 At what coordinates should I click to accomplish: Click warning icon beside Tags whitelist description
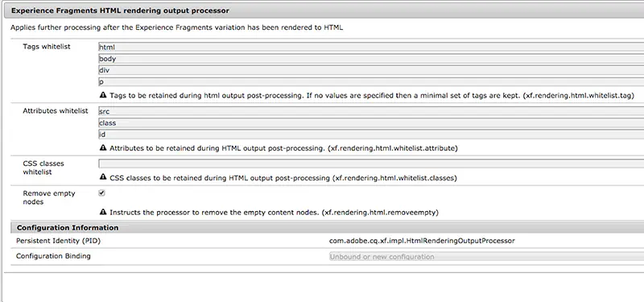click(x=103, y=95)
